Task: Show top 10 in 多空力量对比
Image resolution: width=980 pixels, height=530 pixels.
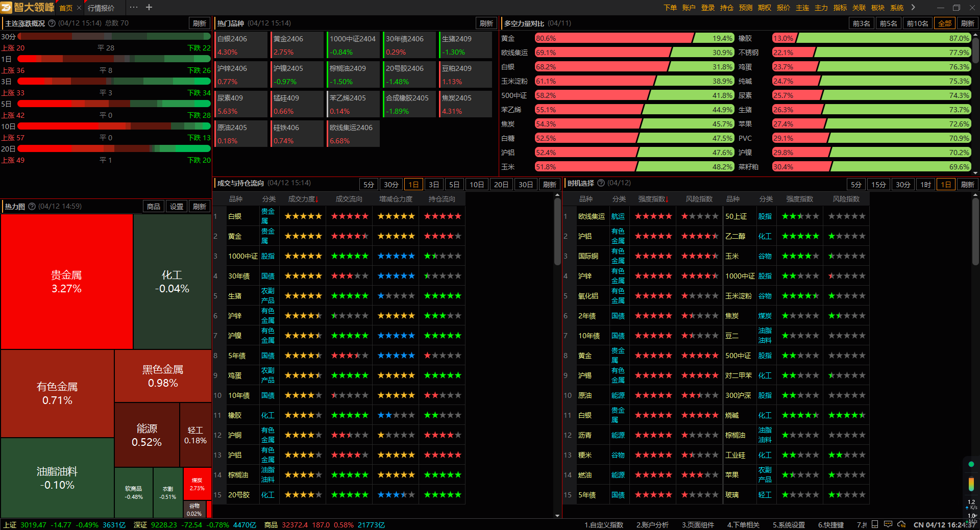Action: [917, 23]
